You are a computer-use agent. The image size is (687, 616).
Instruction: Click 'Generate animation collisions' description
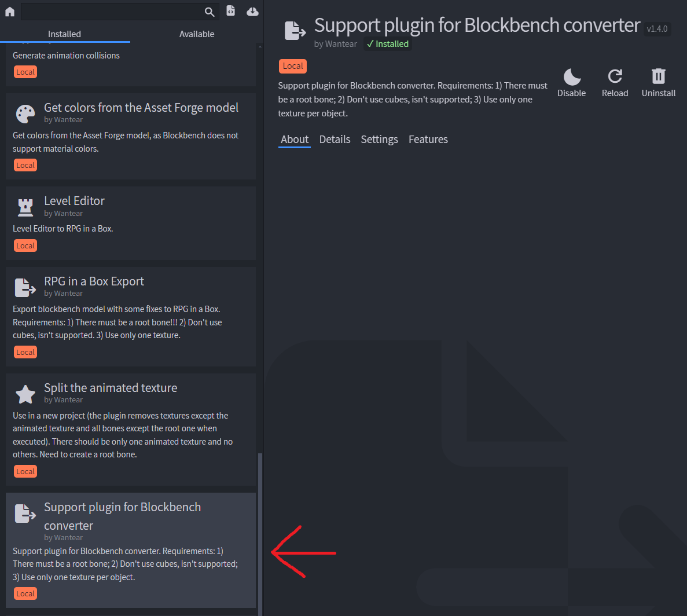[66, 56]
